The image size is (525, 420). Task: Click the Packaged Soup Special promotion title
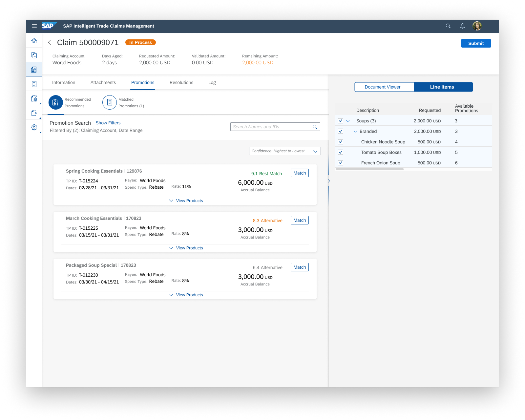coord(91,265)
